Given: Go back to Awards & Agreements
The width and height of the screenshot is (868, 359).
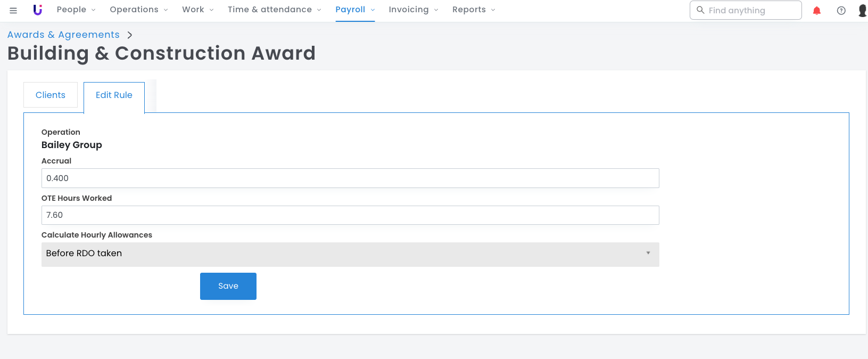Looking at the screenshot, I should tap(63, 35).
